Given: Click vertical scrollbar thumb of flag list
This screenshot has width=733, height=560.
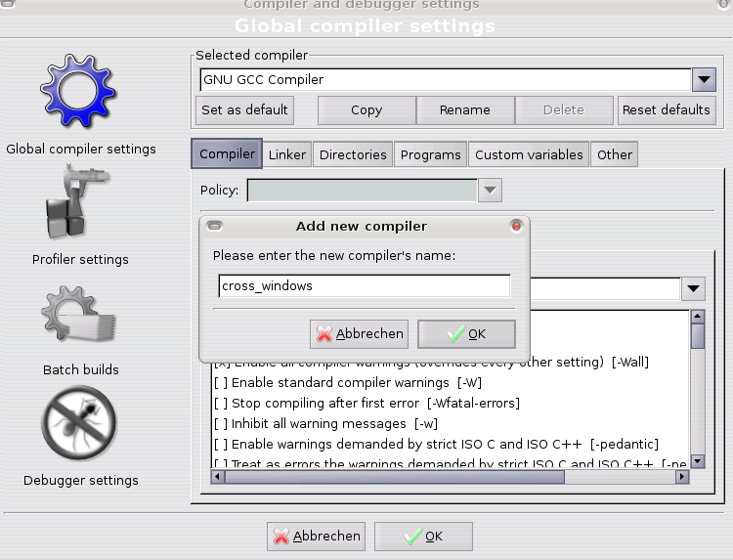Looking at the screenshot, I should [x=698, y=336].
